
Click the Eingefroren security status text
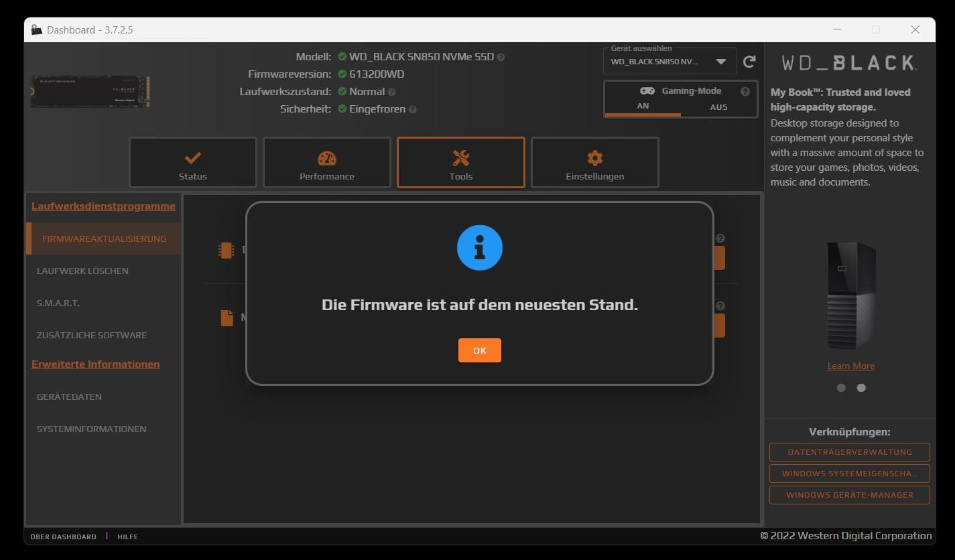click(377, 109)
